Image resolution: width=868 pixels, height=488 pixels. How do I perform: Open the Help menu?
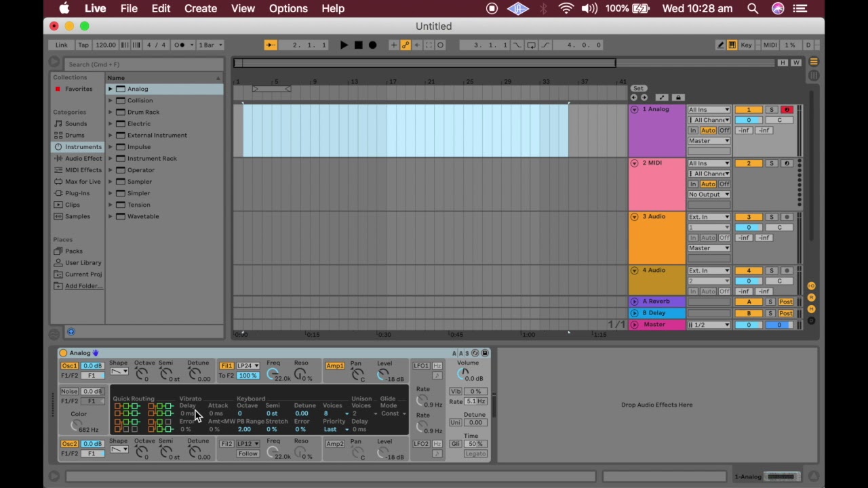click(x=333, y=9)
